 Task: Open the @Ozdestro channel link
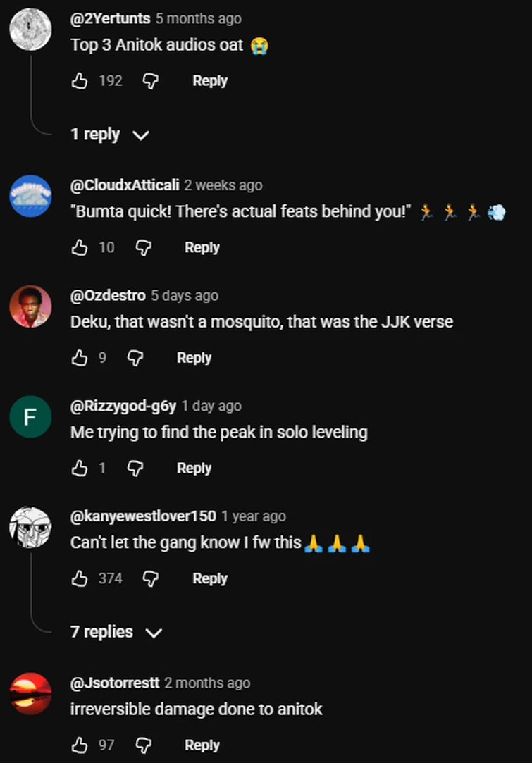coord(108,296)
